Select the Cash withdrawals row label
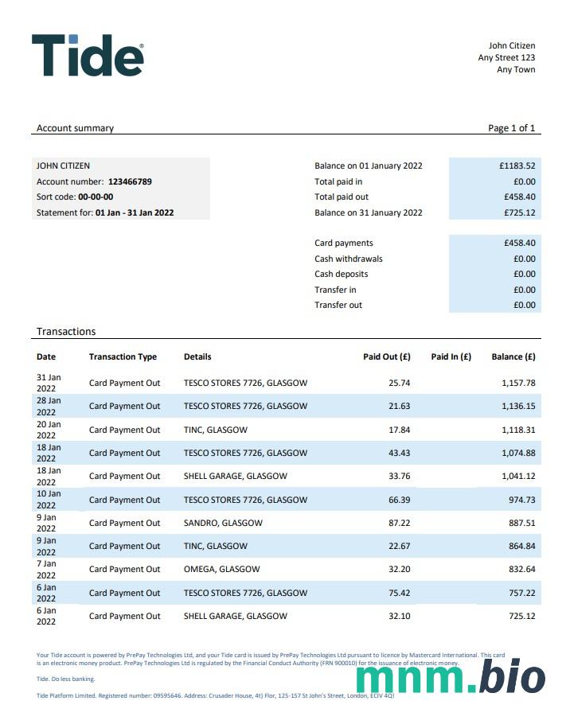This screenshot has width=566, height=728. (x=348, y=259)
